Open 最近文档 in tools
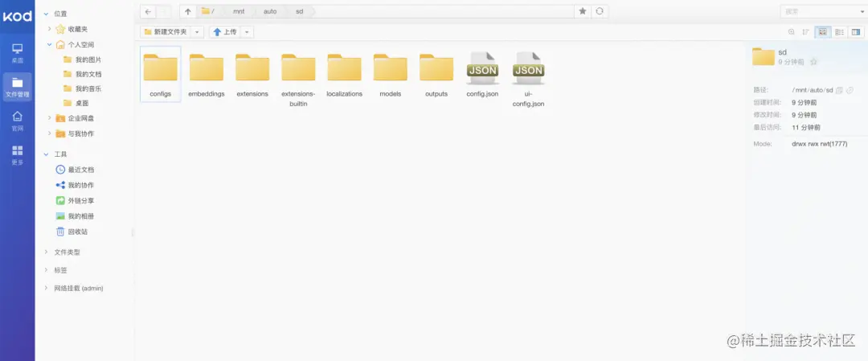Viewport: 868px width, 361px height. 75,170
